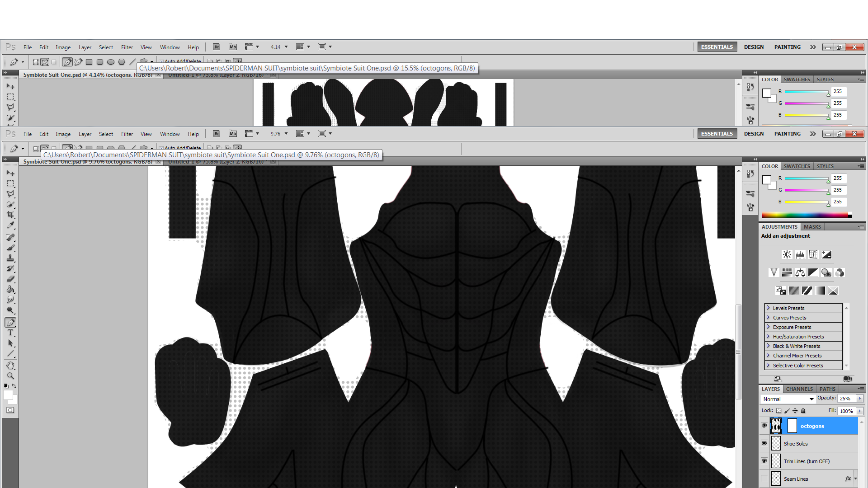Viewport: 868px width, 488px height.
Task: Add a Levels adjustment layer
Action: point(800,254)
